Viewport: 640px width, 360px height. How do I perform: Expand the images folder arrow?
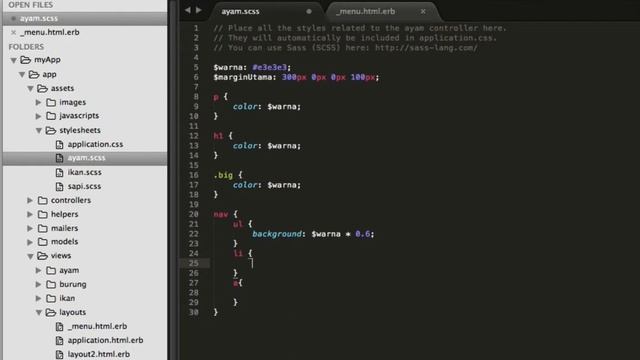click(38, 102)
